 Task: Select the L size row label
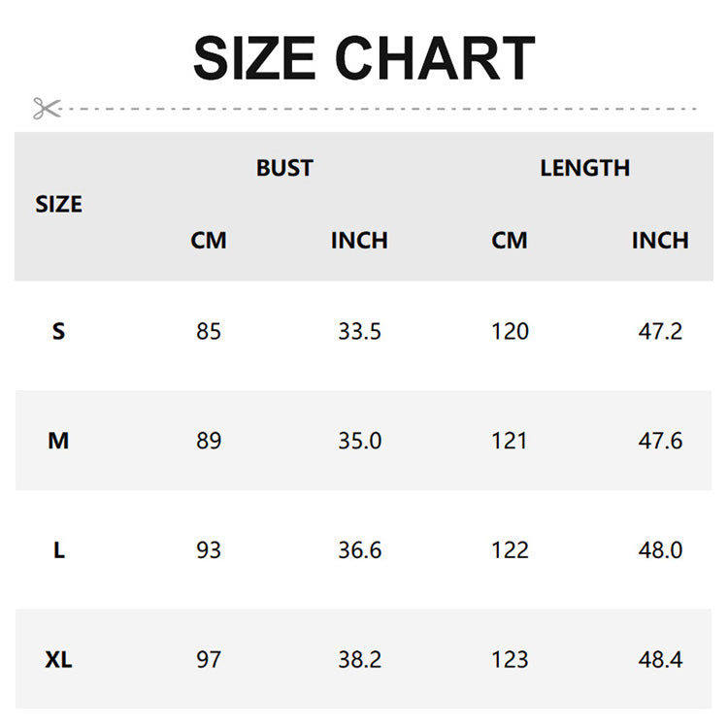(58, 550)
